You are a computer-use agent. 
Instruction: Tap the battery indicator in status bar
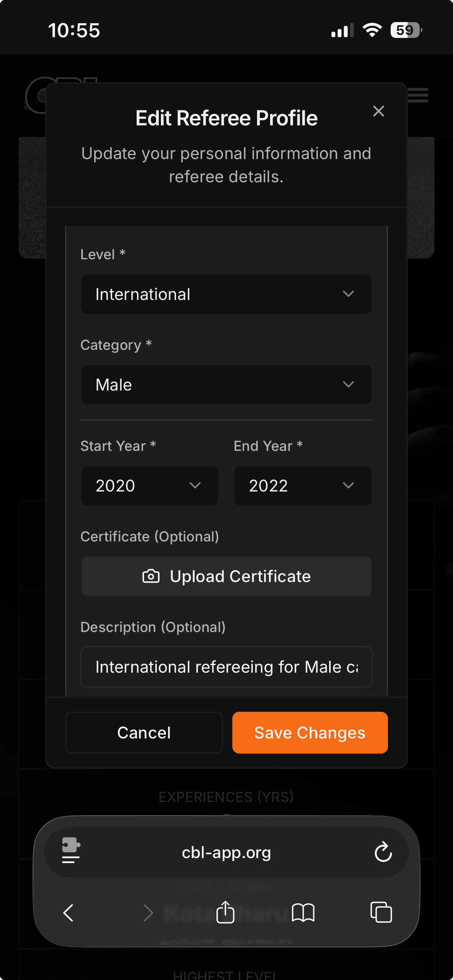click(406, 30)
